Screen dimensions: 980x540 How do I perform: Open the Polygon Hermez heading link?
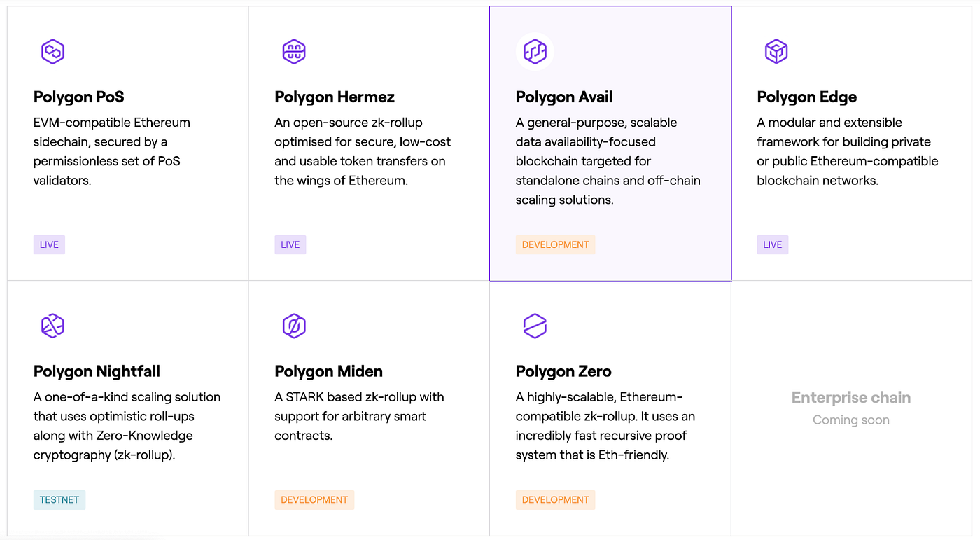click(x=335, y=97)
